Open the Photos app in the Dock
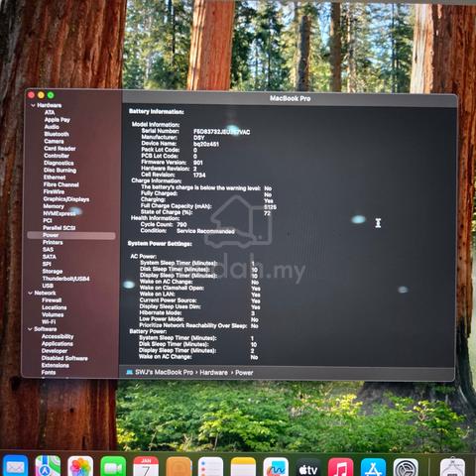 click(x=80, y=466)
